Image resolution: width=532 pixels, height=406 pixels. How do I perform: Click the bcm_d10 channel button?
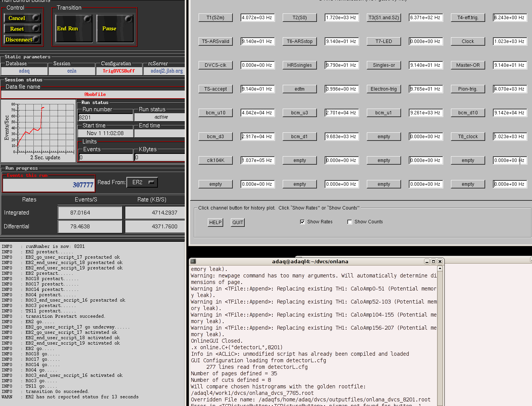click(x=468, y=113)
